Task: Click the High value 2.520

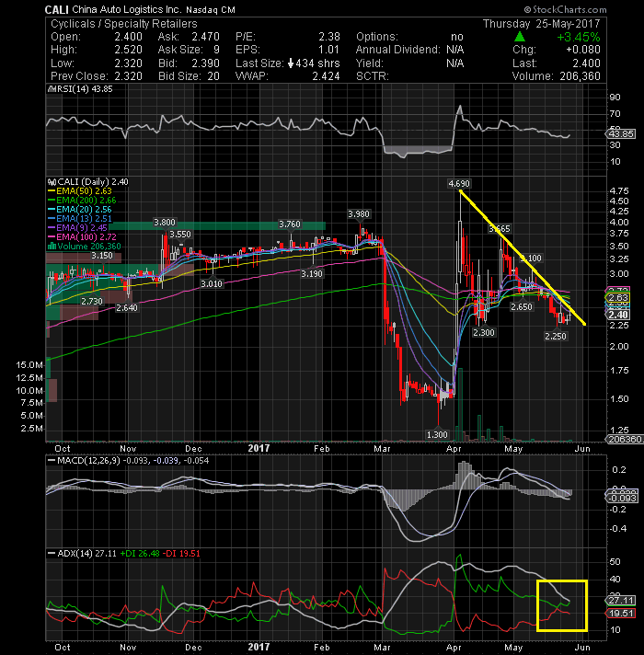Action: [x=128, y=50]
